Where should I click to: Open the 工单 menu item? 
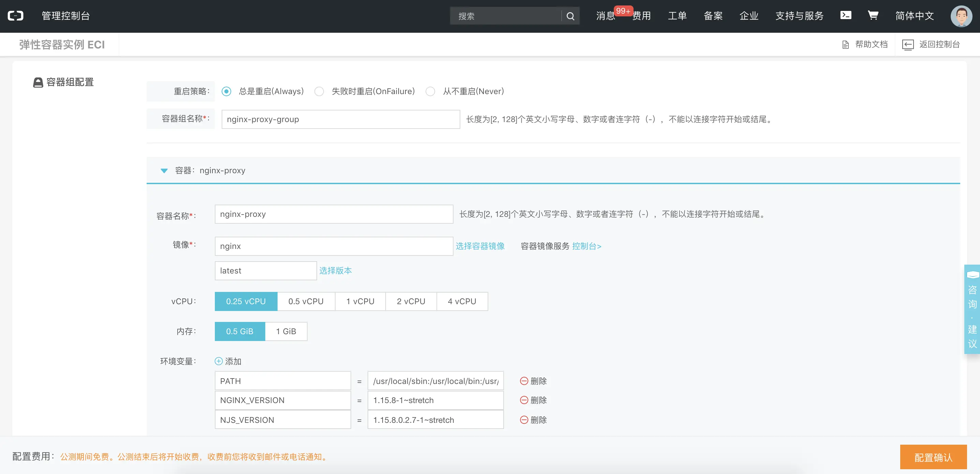click(677, 16)
